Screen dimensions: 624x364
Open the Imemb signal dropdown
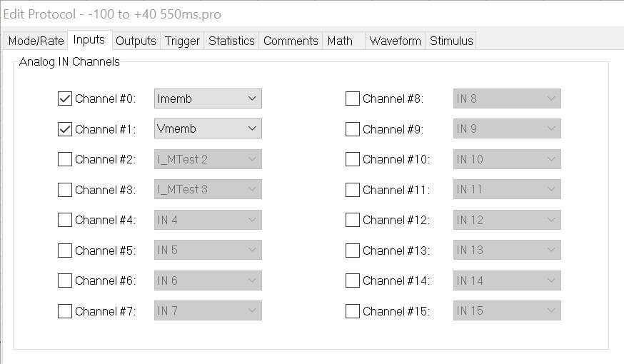[x=208, y=98]
